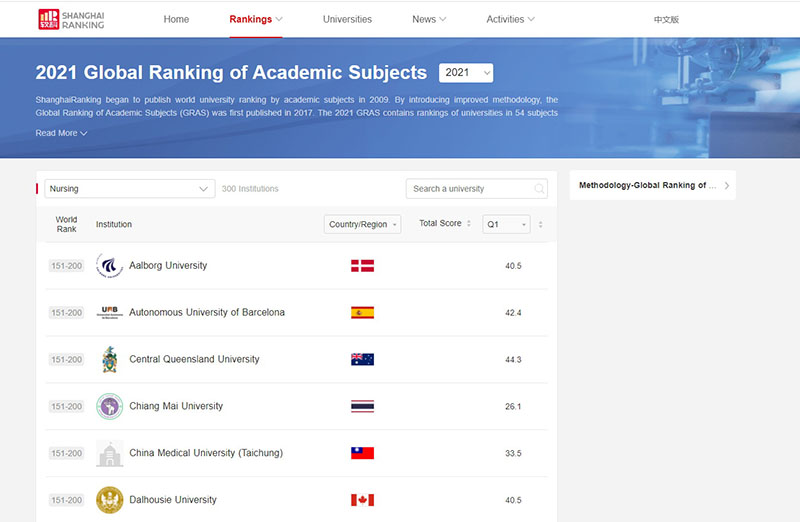Screen dimensions: 800x522
Task: Expand the Rankings menu
Action: click(256, 19)
